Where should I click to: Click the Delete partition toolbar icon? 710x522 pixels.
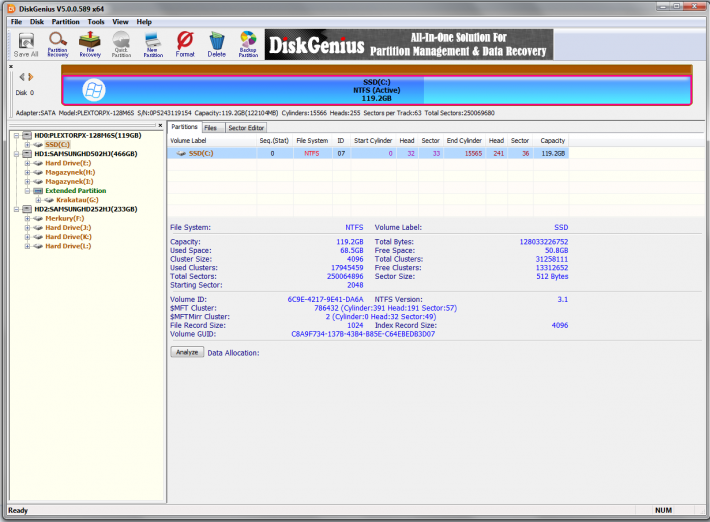(216, 45)
